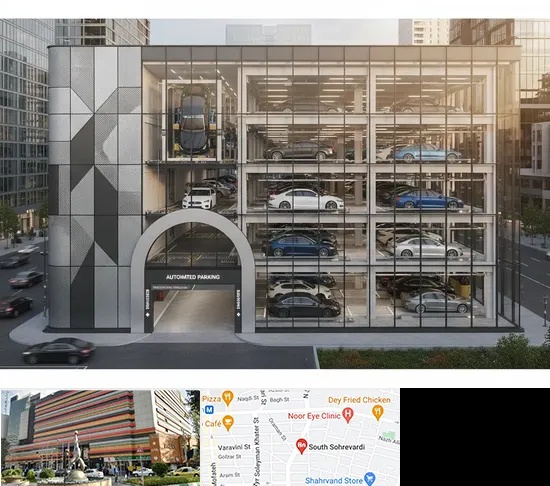Click the Pizza restaurant map pin
This screenshot has height=486, width=550.
click(x=228, y=398)
